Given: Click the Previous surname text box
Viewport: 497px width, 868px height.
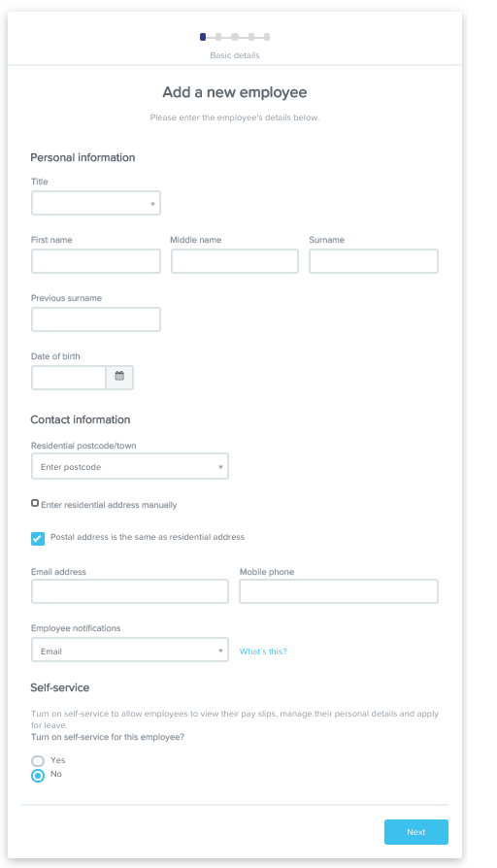Looking at the screenshot, I should (96, 319).
